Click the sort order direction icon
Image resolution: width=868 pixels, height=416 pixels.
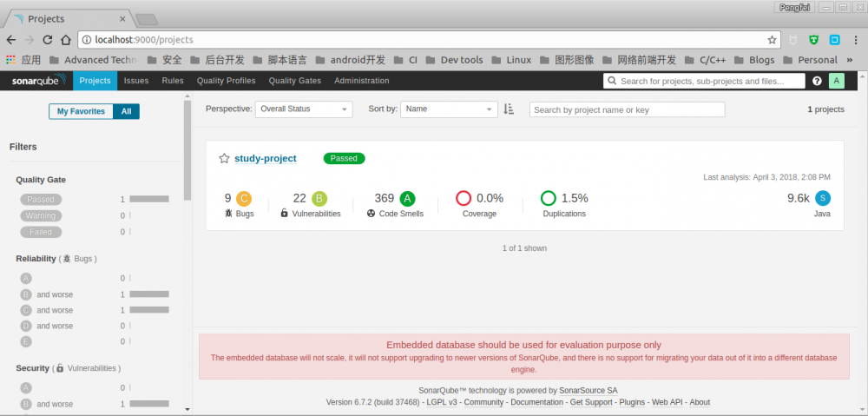coord(509,109)
